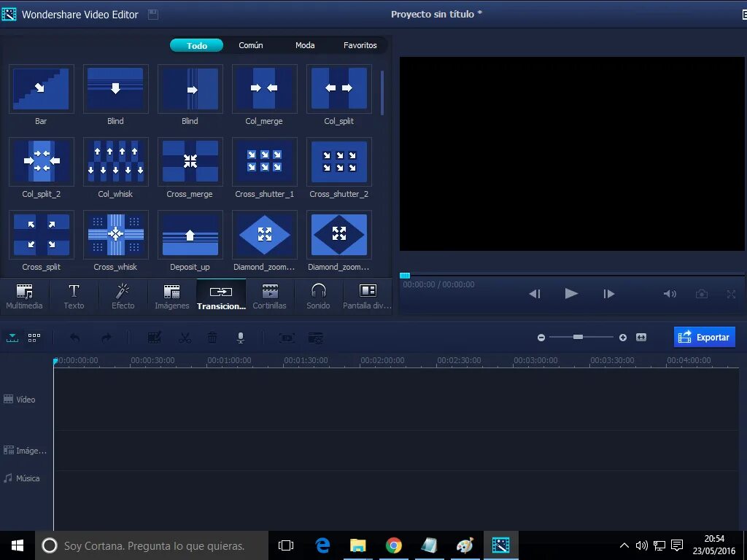Click the transitions list scrollbar
The image size is (747, 560).
coord(382,93)
